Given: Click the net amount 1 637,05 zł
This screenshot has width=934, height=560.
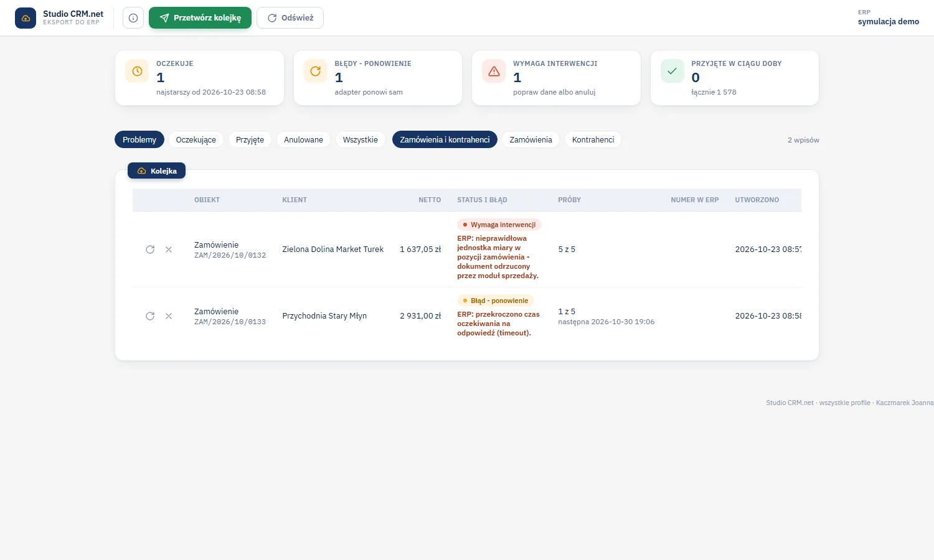Looking at the screenshot, I should [x=420, y=250].
